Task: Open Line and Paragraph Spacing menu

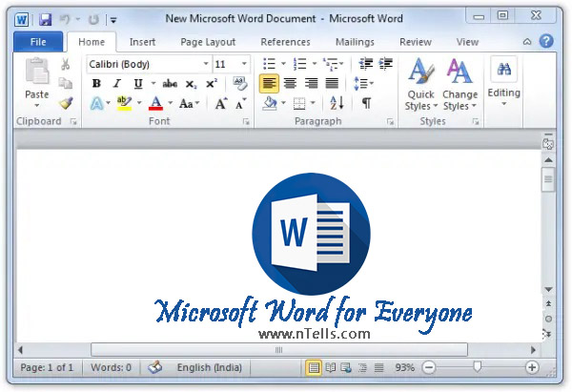Action: click(x=363, y=84)
